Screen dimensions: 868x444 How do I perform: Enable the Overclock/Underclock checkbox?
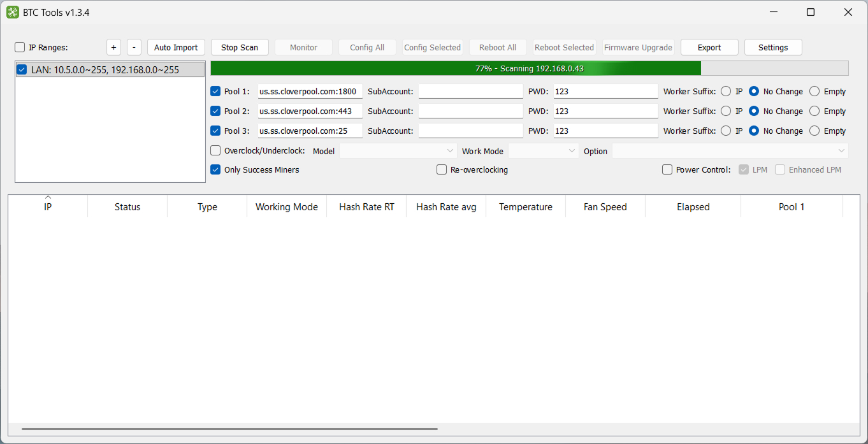click(x=215, y=150)
